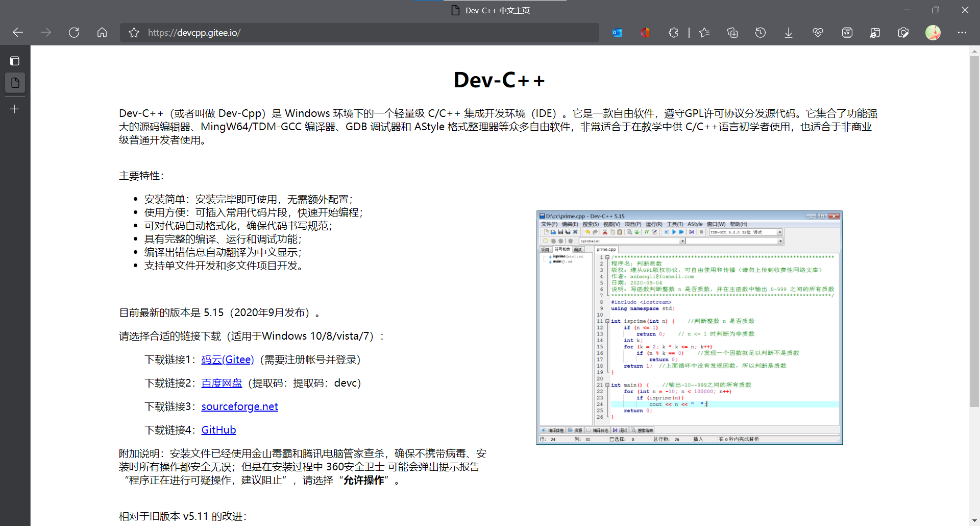Click the browser forward arrow

tap(46, 33)
